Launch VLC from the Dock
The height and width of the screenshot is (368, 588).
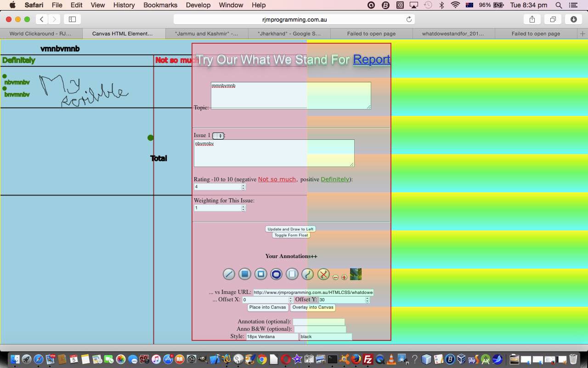click(x=392, y=359)
